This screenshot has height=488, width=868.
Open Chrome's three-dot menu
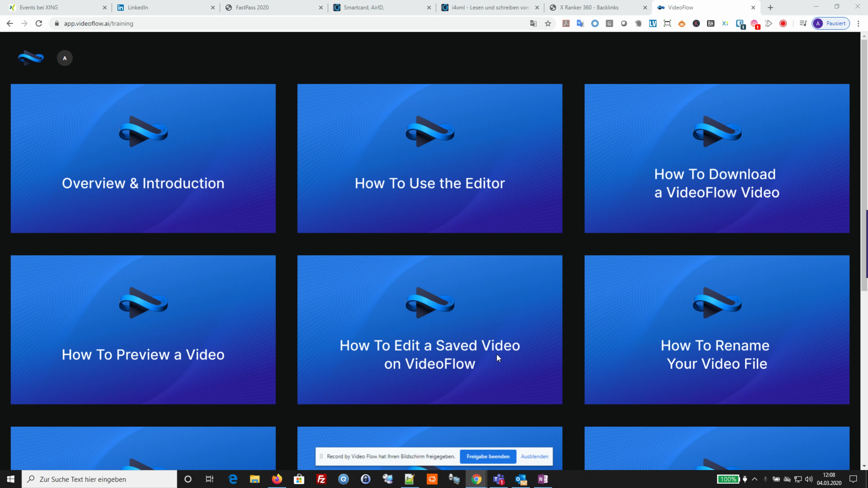pyautogui.click(x=859, y=23)
